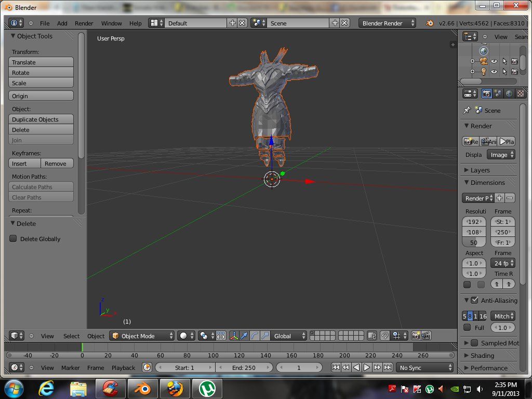This screenshot has width=532, height=399.
Task: Hide the camera object using eye icon
Action: (x=494, y=61)
